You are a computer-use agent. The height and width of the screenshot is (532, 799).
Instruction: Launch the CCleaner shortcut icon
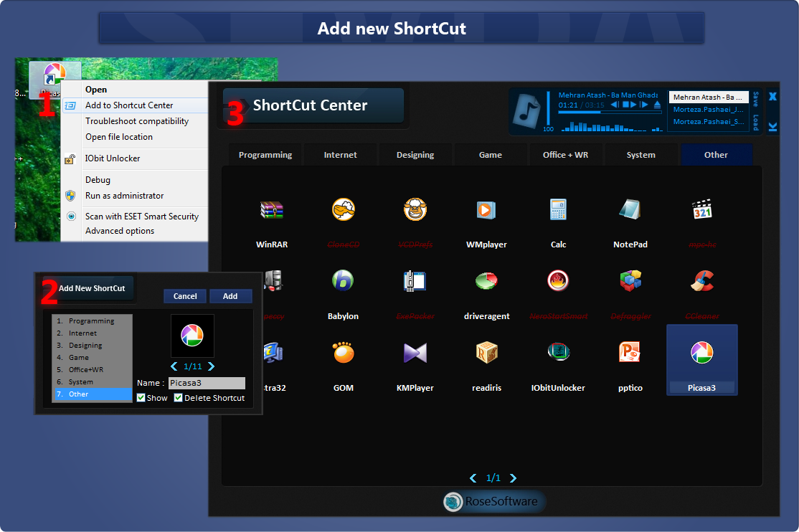702,281
